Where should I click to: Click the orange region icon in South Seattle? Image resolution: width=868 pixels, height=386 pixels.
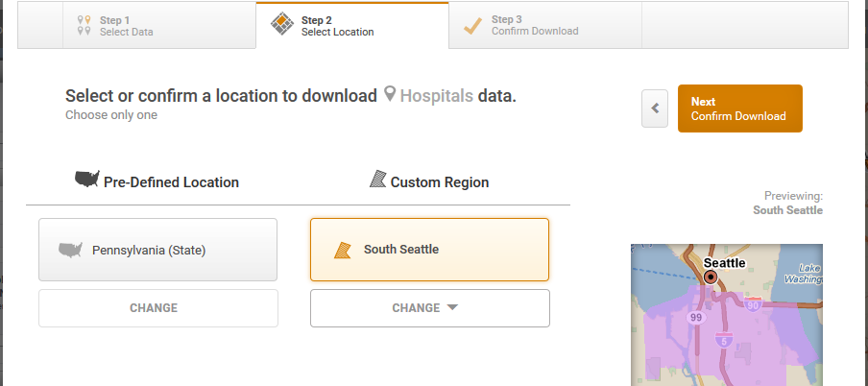[342, 251]
